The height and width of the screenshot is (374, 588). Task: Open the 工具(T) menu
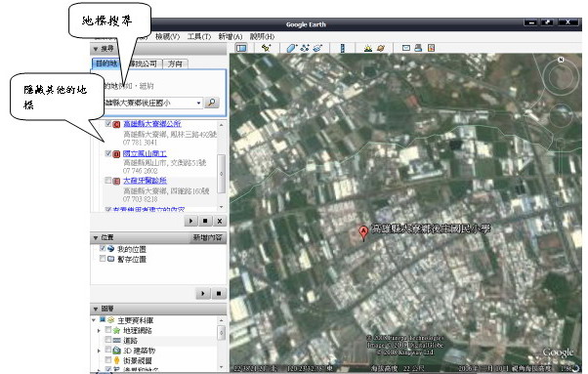coord(199,36)
